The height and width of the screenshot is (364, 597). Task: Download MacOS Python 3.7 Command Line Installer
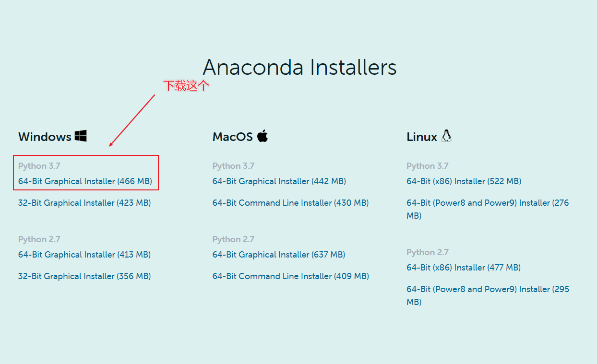click(x=291, y=203)
